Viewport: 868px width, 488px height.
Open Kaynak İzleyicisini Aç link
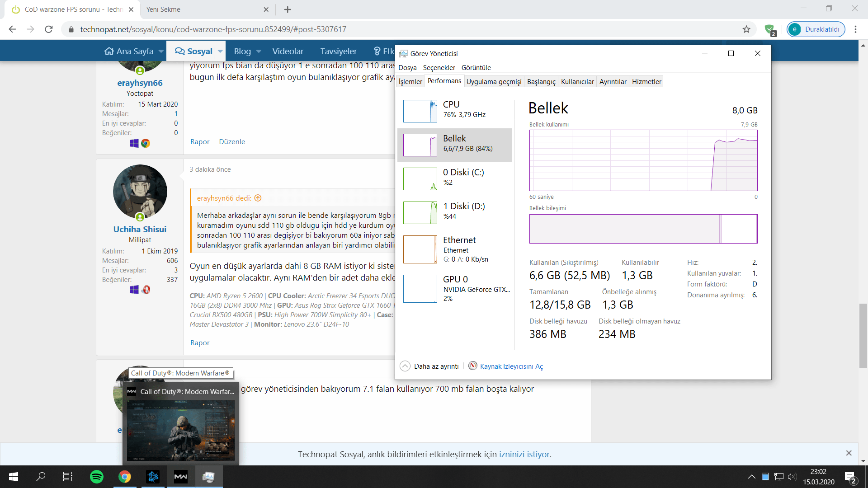[x=511, y=366]
